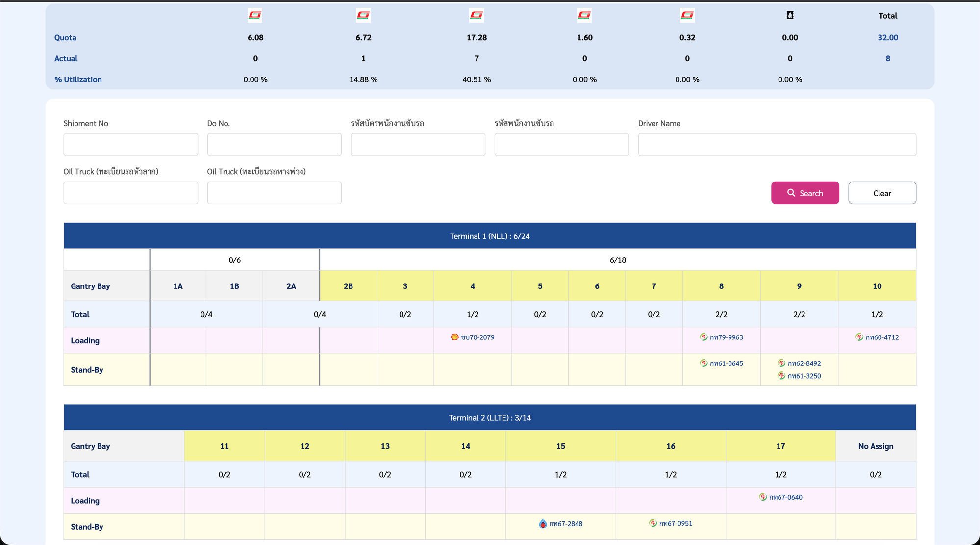Click the 40.51 % utilization value

click(477, 79)
